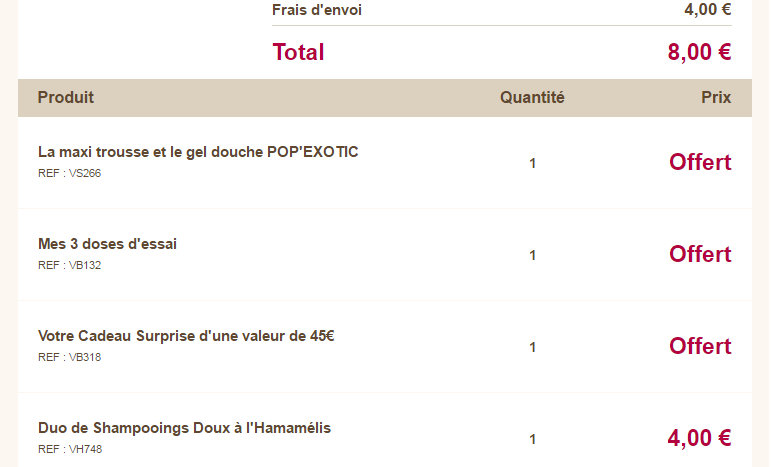Viewport: 772px width, 467px height.
Task: Click the REF : VH748 reference text
Action: pyautogui.click(x=70, y=449)
